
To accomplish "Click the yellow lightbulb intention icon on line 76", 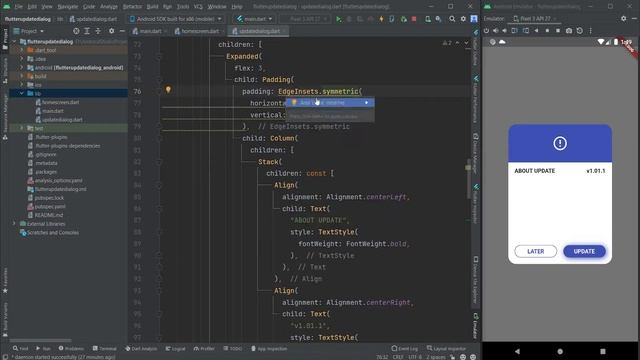I will tap(168, 90).
